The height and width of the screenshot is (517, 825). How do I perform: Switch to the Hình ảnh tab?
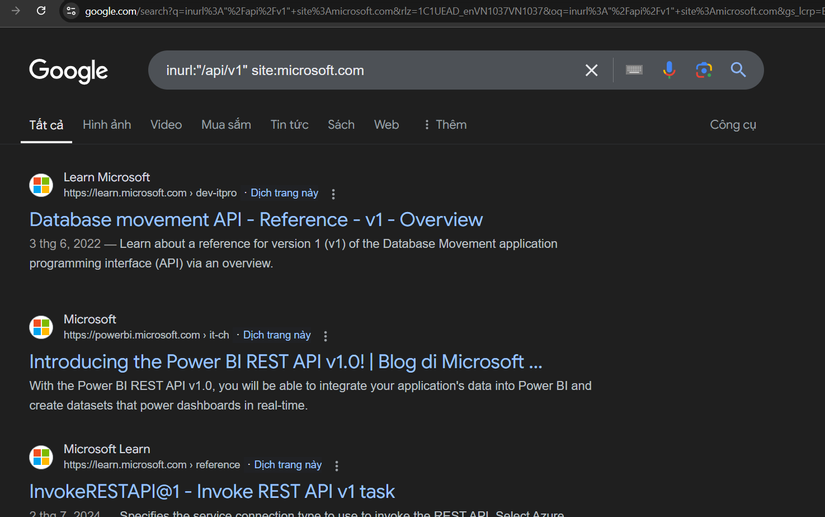107,125
